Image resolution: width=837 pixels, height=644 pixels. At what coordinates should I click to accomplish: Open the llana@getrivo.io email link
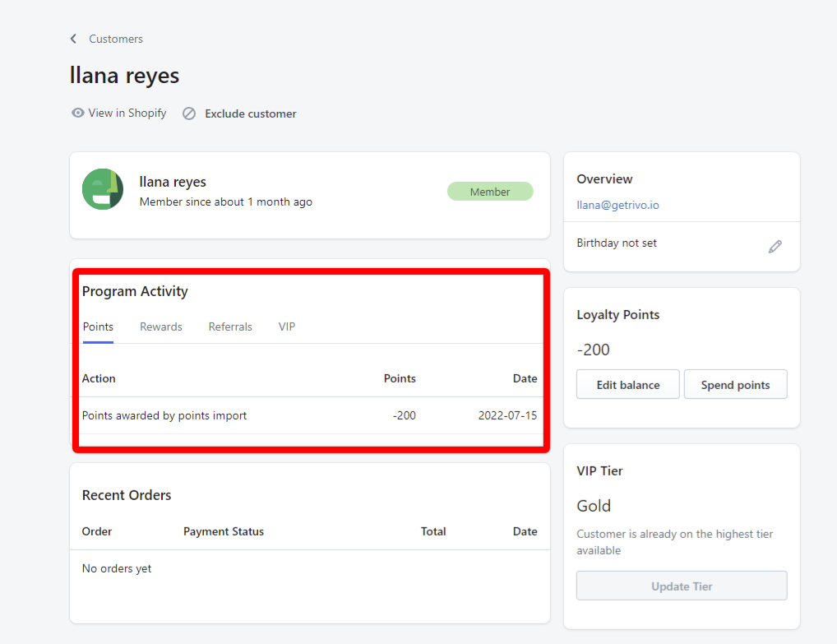point(617,205)
